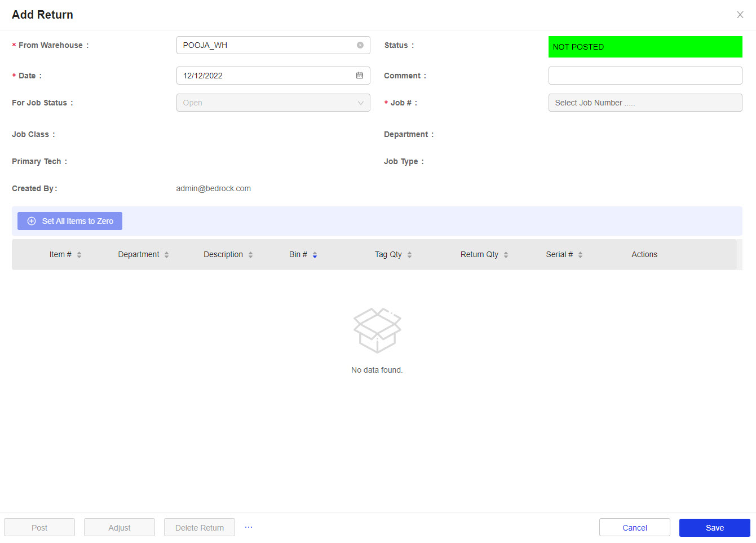Sort by Bin # column
756x543 pixels.
pos(315,255)
